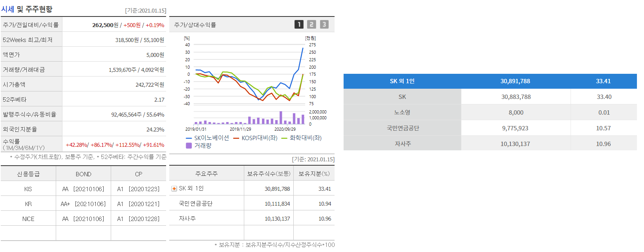The image size is (644, 252).
Task: Select market cap 242,722억원
Action: [x=150, y=85]
